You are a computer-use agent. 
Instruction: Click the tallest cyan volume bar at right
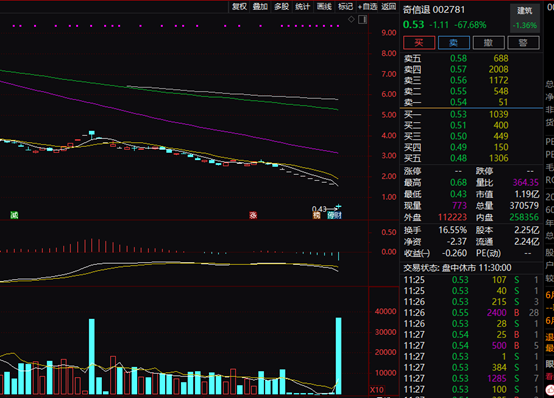coord(338,356)
